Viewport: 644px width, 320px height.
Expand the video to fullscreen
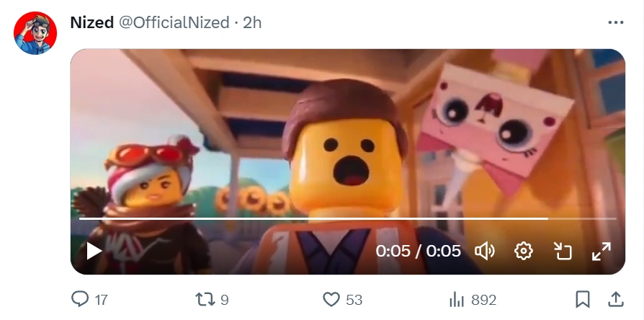(601, 251)
